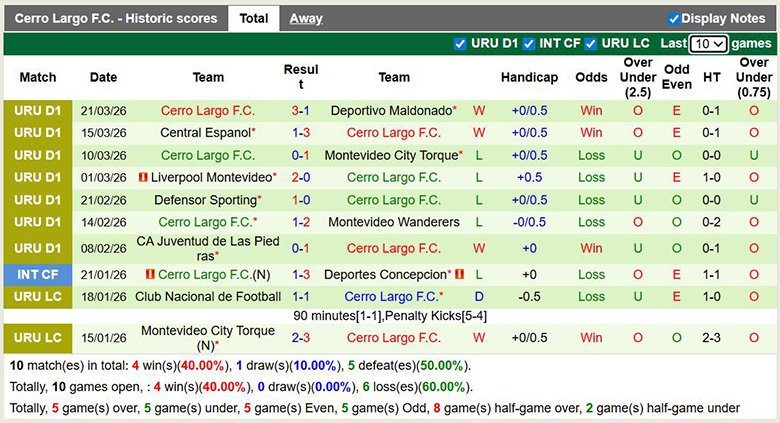This screenshot has height=423, width=780.
Task: Click red card icon beside Liverpool Montevideo
Action: [144, 178]
